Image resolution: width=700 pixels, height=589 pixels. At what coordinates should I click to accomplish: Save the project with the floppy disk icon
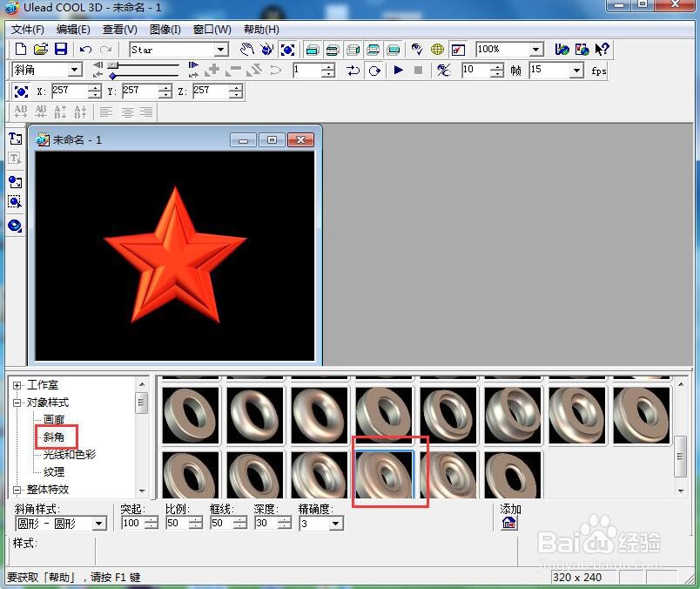[61, 49]
